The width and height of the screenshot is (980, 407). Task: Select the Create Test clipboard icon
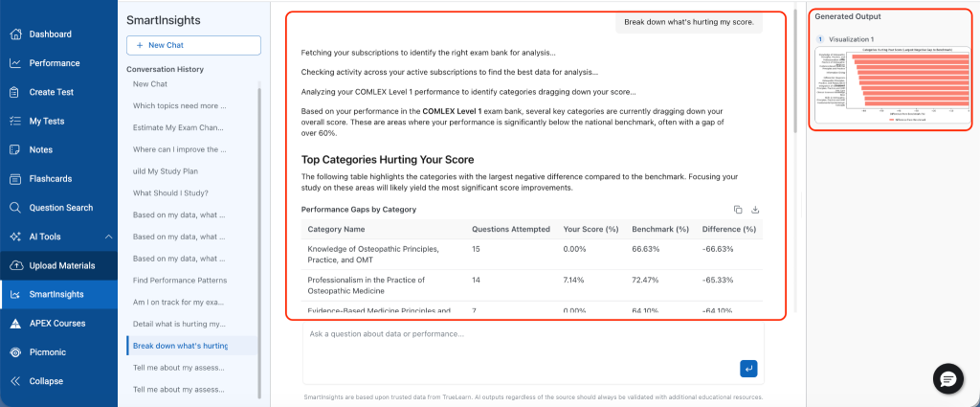click(x=16, y=92)
